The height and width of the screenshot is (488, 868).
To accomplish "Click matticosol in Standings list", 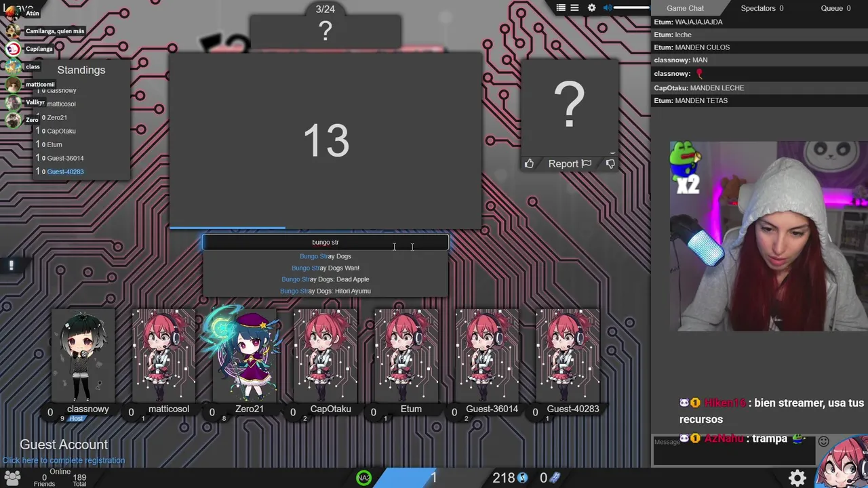I will [x=61, y=104].
